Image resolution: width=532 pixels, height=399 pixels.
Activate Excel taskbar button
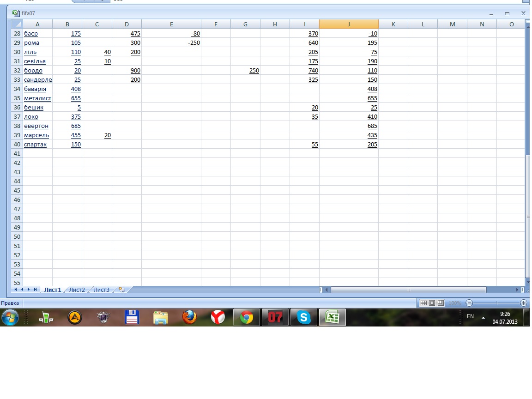click(332, 318)
